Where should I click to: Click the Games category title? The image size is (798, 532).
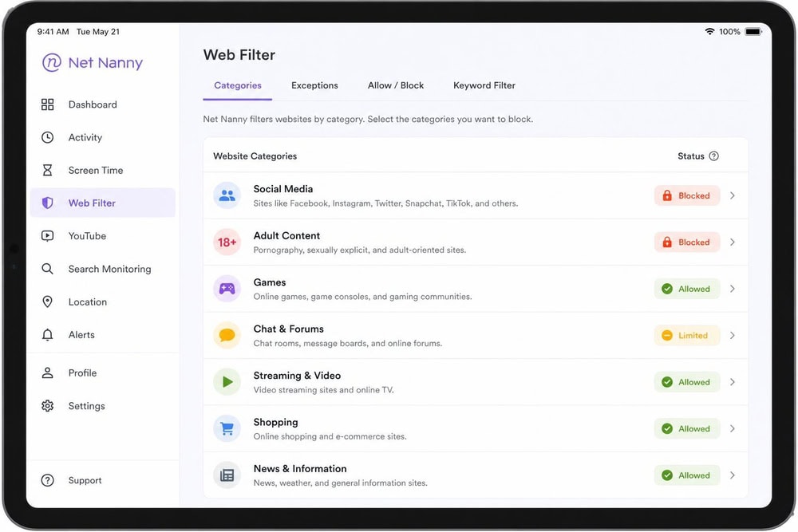[x=270, y=282]
